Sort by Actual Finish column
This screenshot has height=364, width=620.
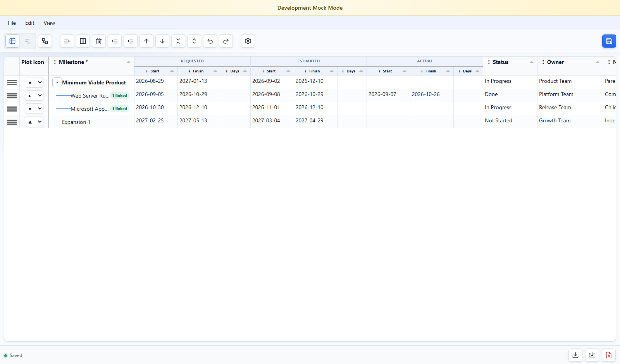[448, 71]
